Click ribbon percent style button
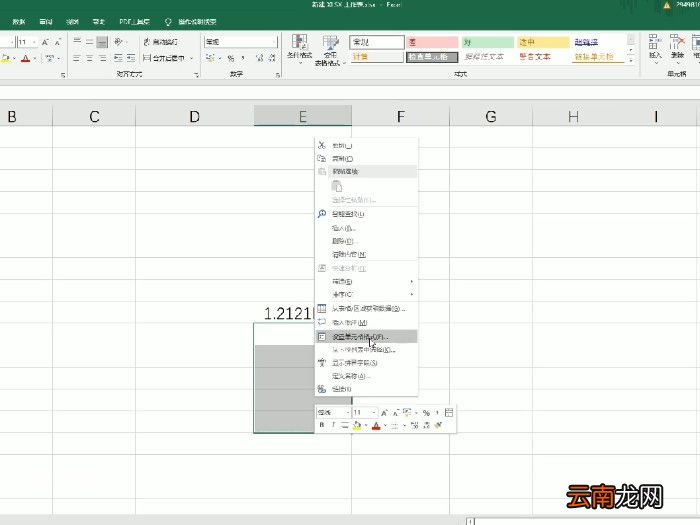 [x=230, y=58]
